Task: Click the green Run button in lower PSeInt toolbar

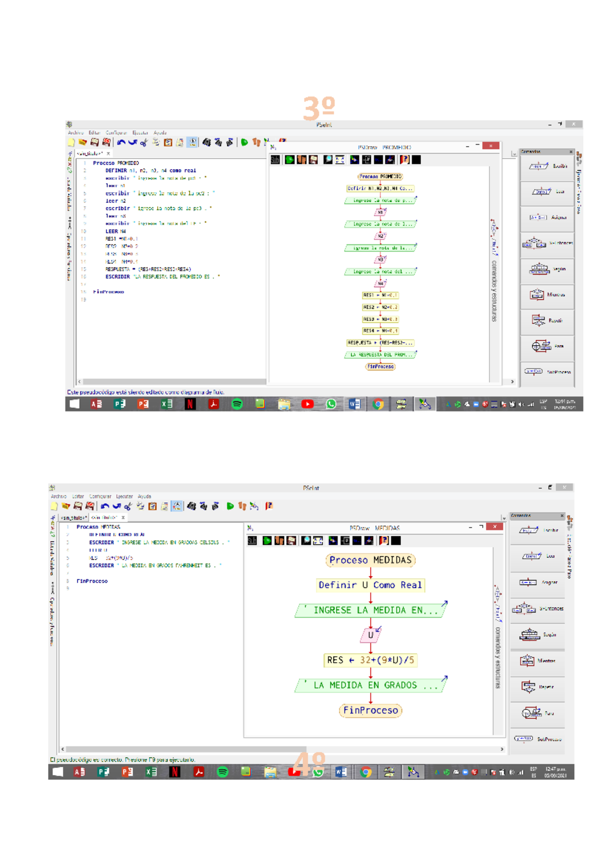Action: [230, 506]
